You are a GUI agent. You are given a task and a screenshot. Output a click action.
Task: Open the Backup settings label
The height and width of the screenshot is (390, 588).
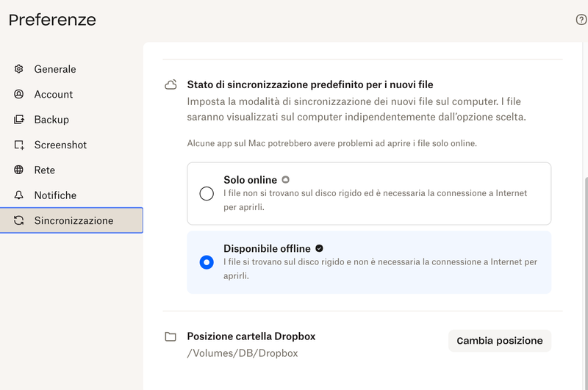click(51, 120)
